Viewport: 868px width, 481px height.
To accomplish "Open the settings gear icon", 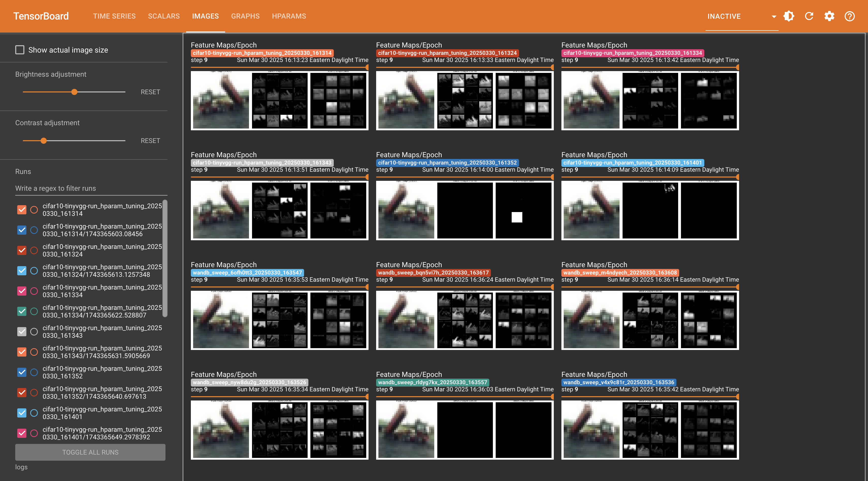I will pos(829,16).
